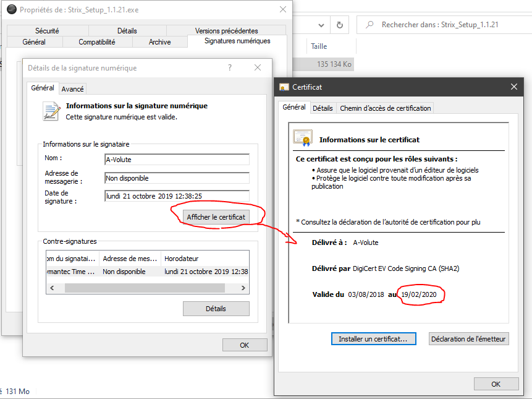Click the help question mark icon
The image size is (532, 399).
pyautogui.click(x=230, y=67)
